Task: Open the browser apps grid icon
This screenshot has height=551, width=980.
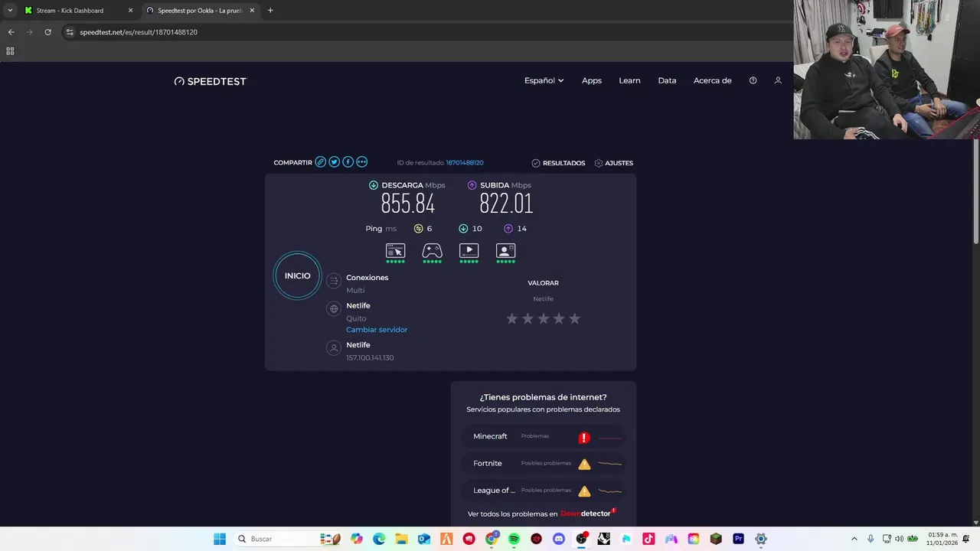Action: coord(10,51)
